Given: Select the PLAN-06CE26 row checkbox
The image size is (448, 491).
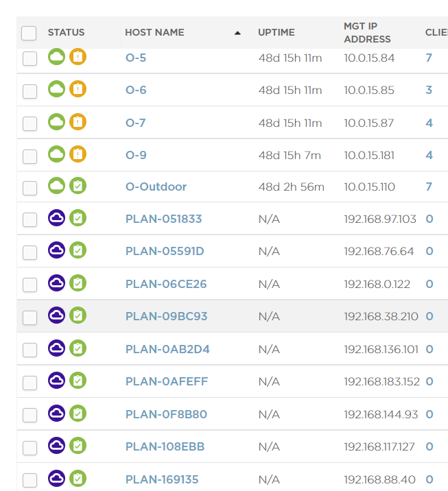Looking at the screenshot, I should (x=30, y=285).
